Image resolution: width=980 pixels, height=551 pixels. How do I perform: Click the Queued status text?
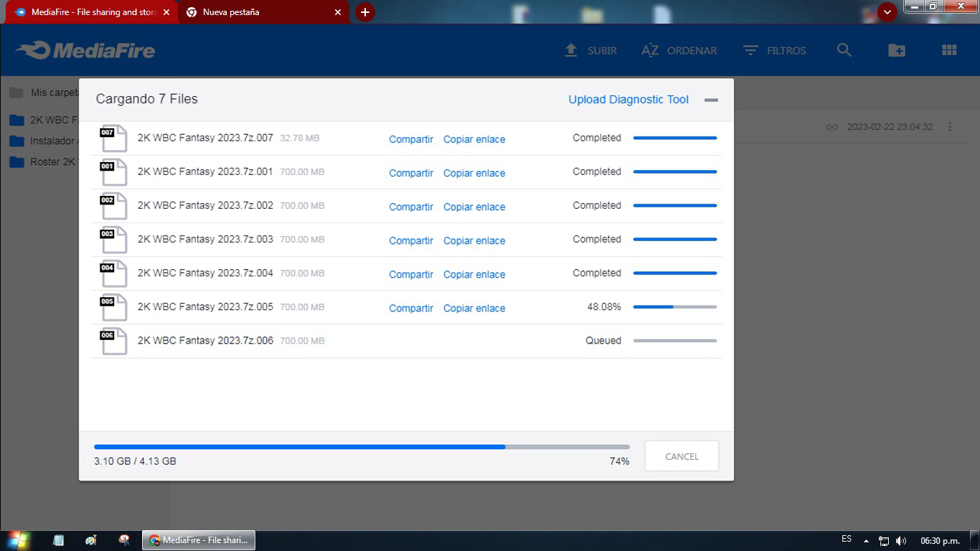tap(603, 340)
